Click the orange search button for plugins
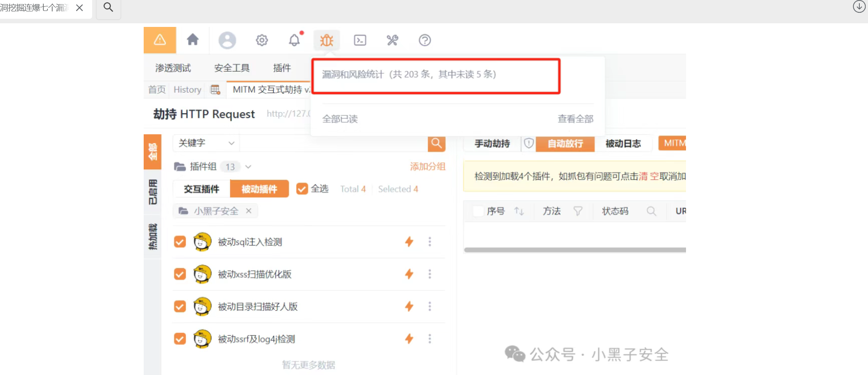The height and width of the screenshot is (375, 868). tap(436, 143)
